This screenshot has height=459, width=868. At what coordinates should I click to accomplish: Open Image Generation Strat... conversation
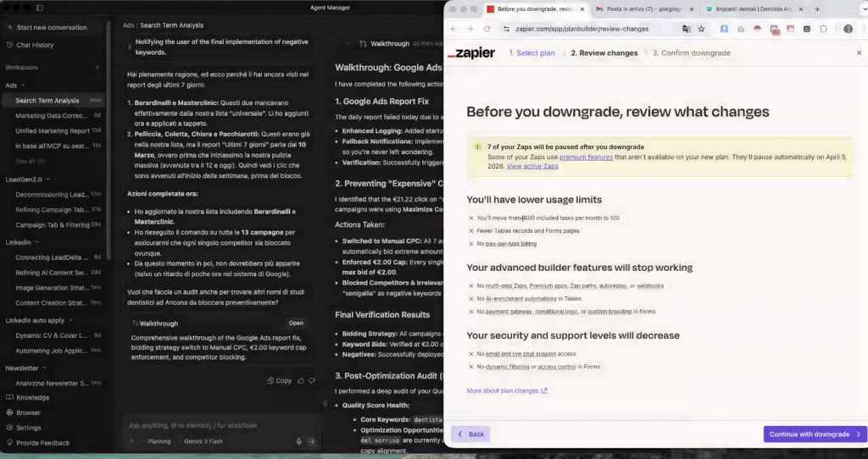pyautogui.click(x=53, y=288)
